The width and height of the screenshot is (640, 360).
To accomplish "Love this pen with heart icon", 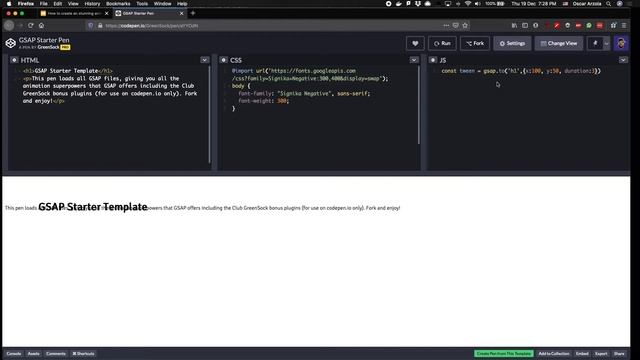I will click(x=415, y=43).
